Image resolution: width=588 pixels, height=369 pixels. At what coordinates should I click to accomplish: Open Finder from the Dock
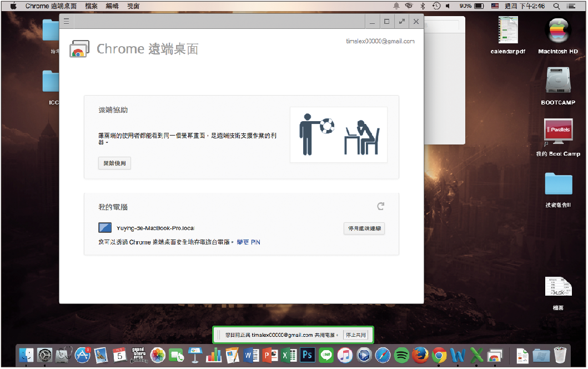tap(26, 355)
